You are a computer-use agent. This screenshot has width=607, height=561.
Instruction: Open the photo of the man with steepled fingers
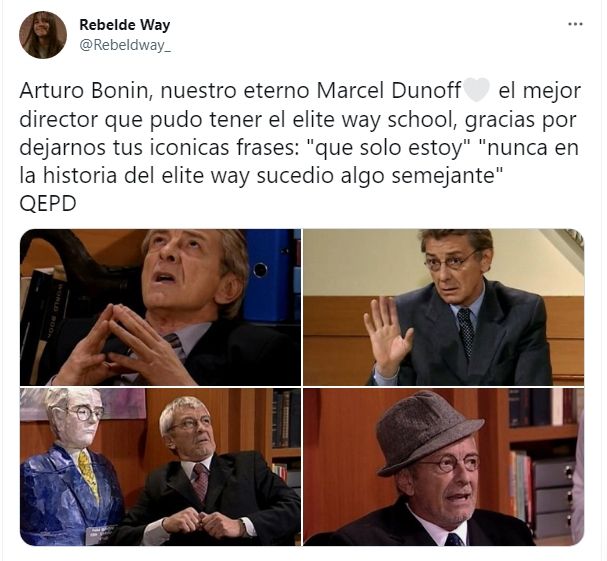tap(160, 307)
